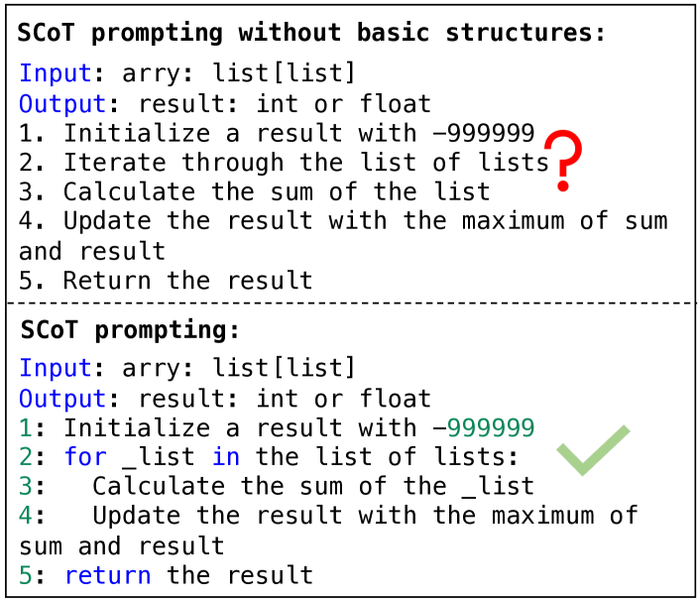Click the dashed divider between the two sections
Viewport: 700px width, 602px height.
[x=350, y=302]
